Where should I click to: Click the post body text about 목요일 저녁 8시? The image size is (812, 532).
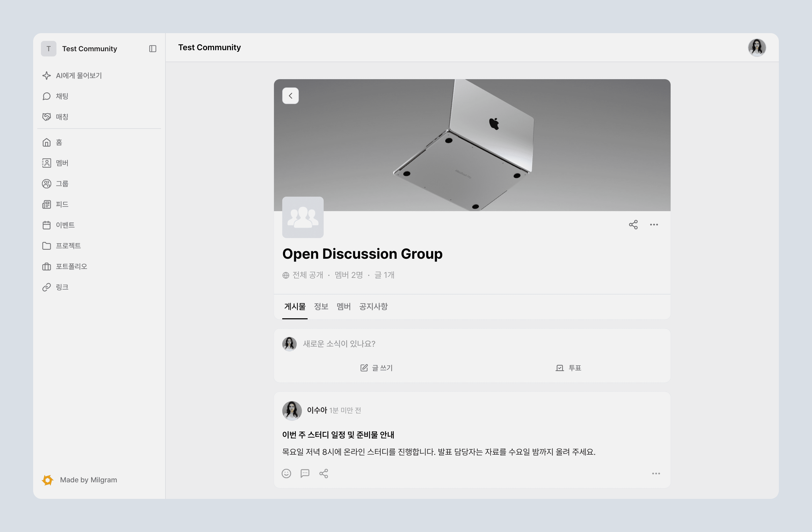tap(439, 452)
